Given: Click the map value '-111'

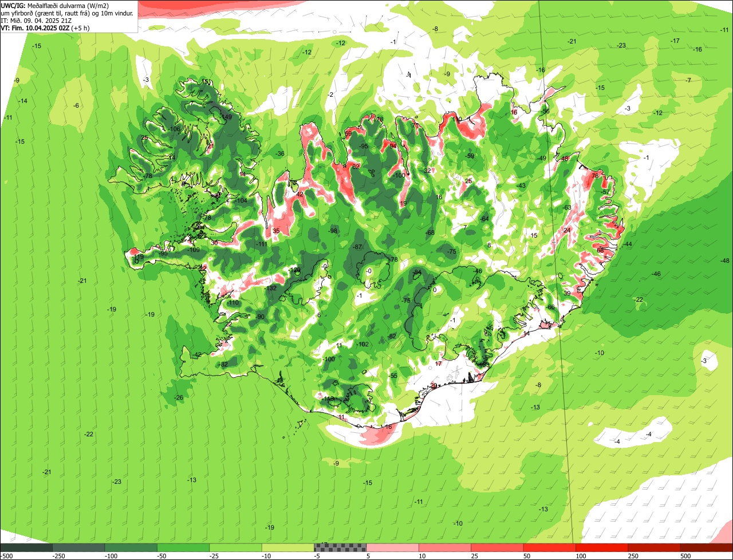Looking at the screenshot, I should pyautogui.click(x=262, y=244).
